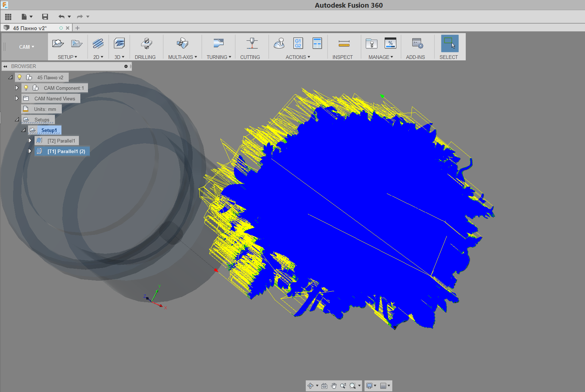Open the Display Settings dropdown arrow
The width and height of the screenshot is (585, 392).
coord(375,386)
